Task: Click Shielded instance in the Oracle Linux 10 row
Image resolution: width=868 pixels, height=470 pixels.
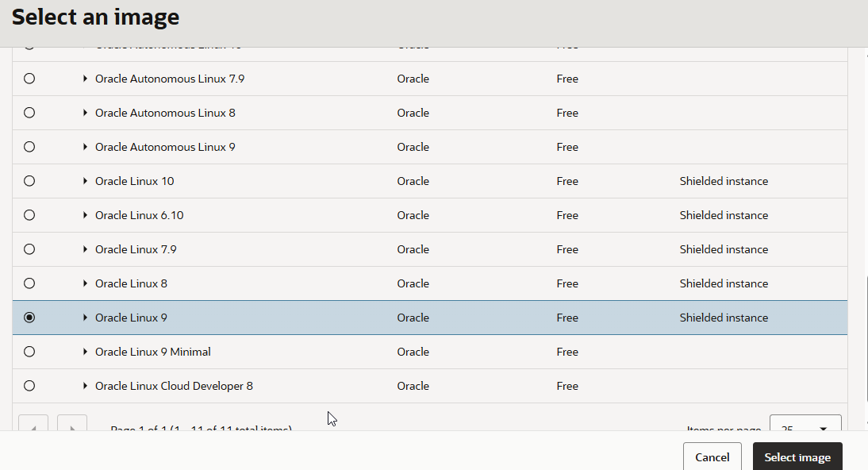Action: click(724, 181)
